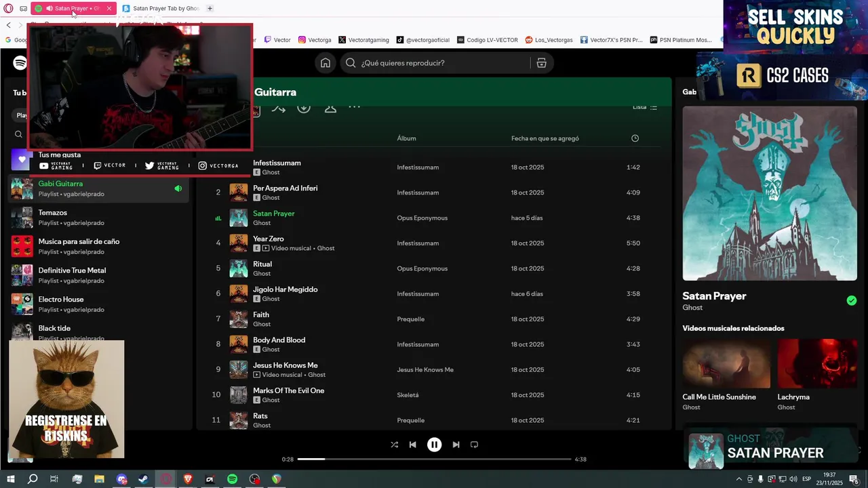Image resolution: width=868 pixels, height=488 pixels.
Task: Toggle repeat mode in player bar
Action: click(x=474, y=445)
